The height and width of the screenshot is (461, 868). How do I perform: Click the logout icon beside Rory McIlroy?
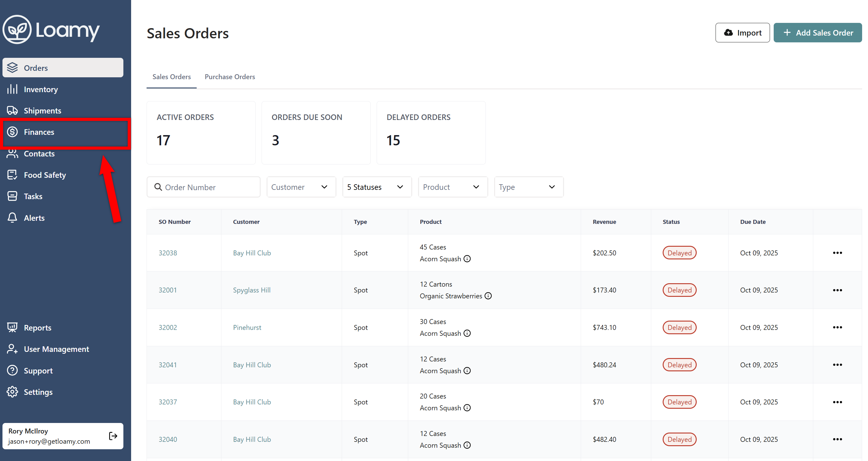[113, 436]
